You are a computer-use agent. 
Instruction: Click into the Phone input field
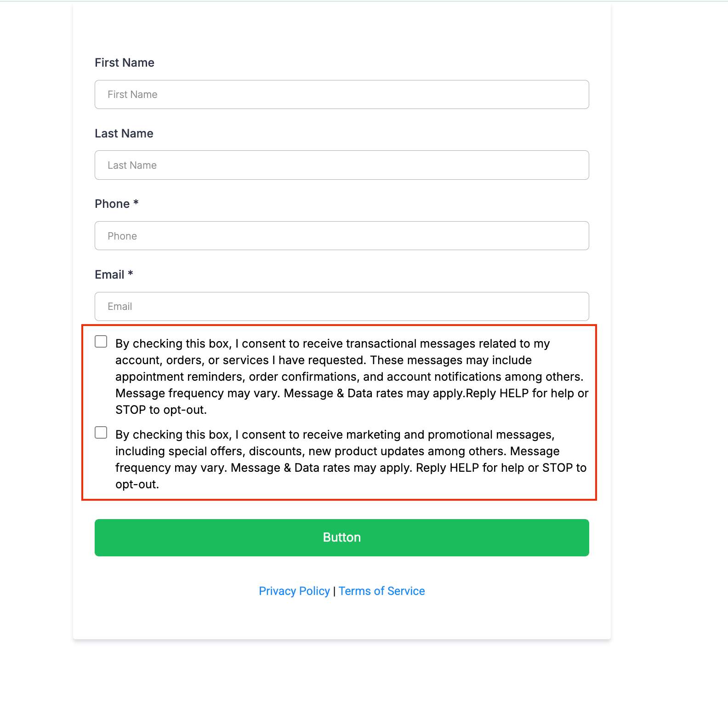(x=341, y=236)
